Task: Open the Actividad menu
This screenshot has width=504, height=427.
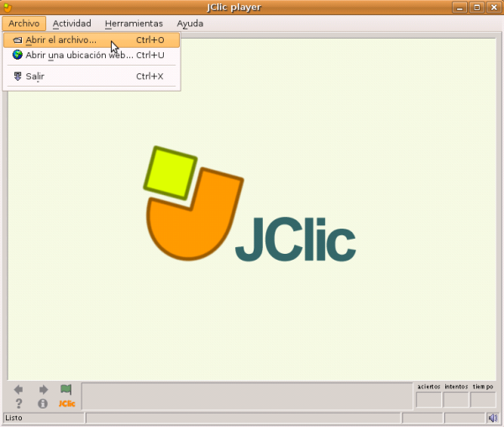Action: [71, 24]
